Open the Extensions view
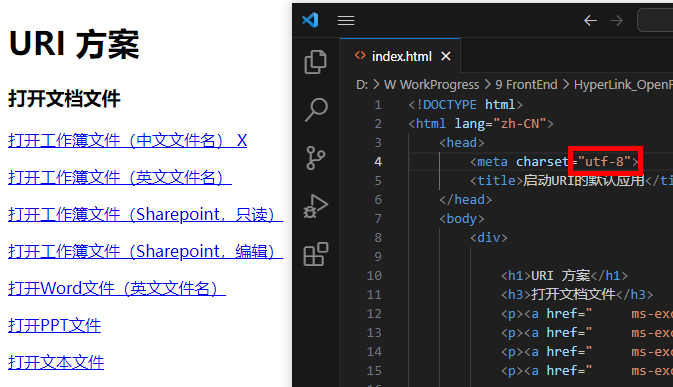Viewport: 673px width, 387px height. tap(316, 254)
